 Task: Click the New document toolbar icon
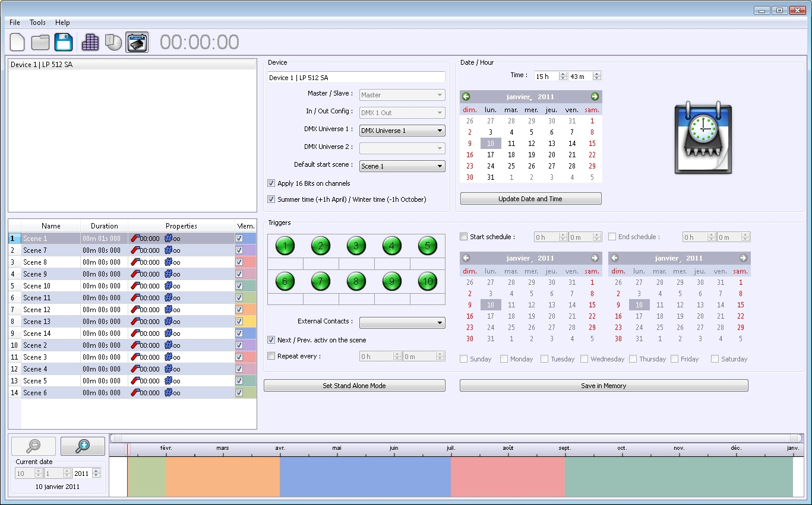tap(18, 42)
